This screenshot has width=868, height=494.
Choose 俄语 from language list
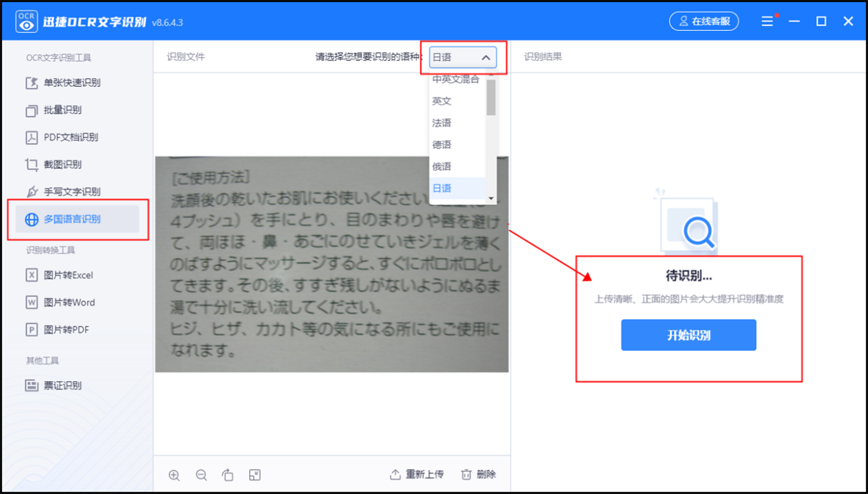click(x=457, y=166)
